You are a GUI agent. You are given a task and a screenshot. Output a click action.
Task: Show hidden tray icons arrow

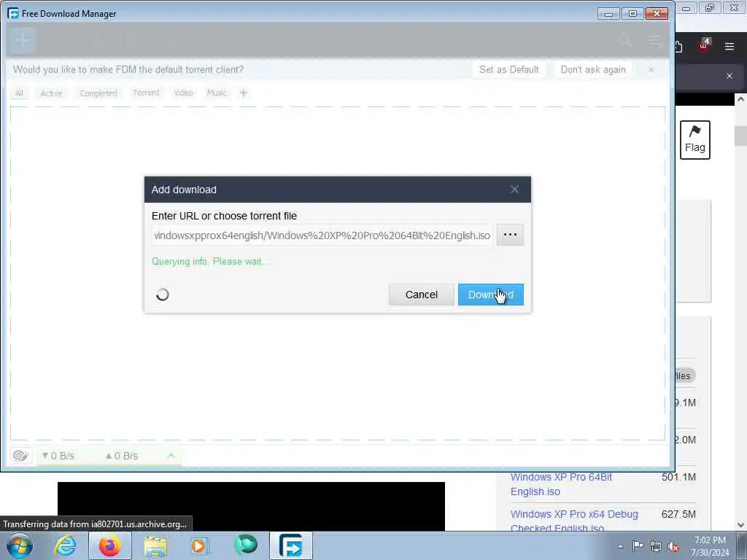[620, 546]
